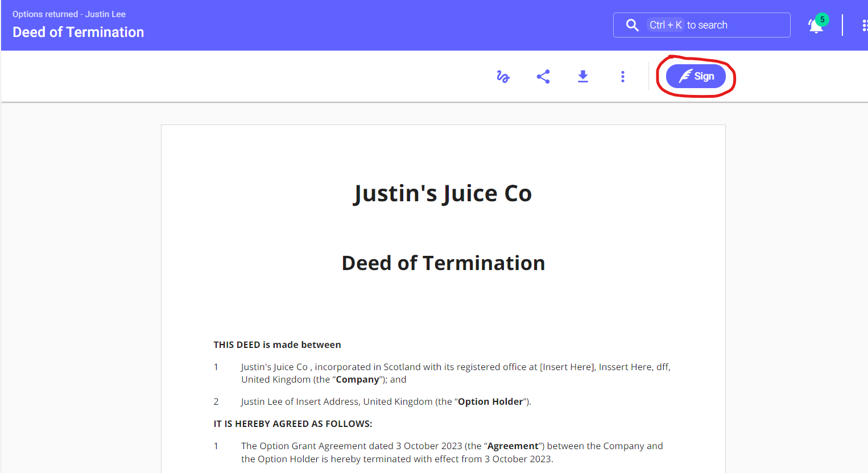Click the 'Ctrl + K' shortcut hint
This screenshot has width=868, height=473.
pos(666,25)
